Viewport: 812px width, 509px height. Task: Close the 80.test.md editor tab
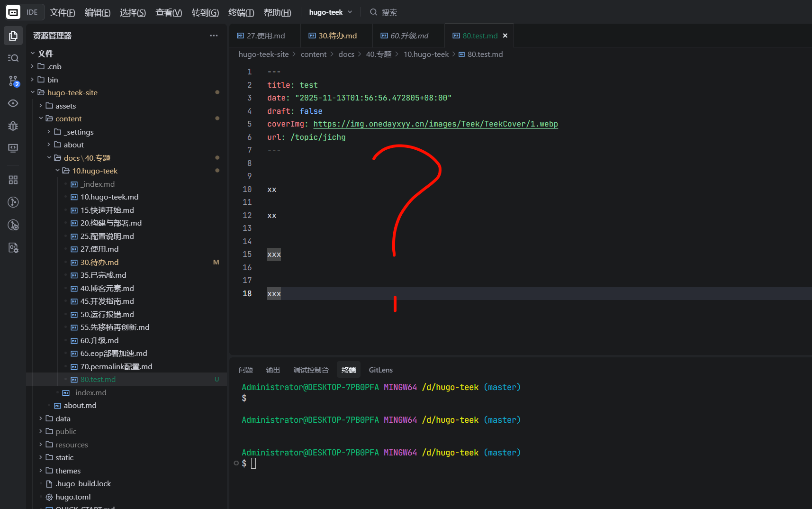click(505, 36)
